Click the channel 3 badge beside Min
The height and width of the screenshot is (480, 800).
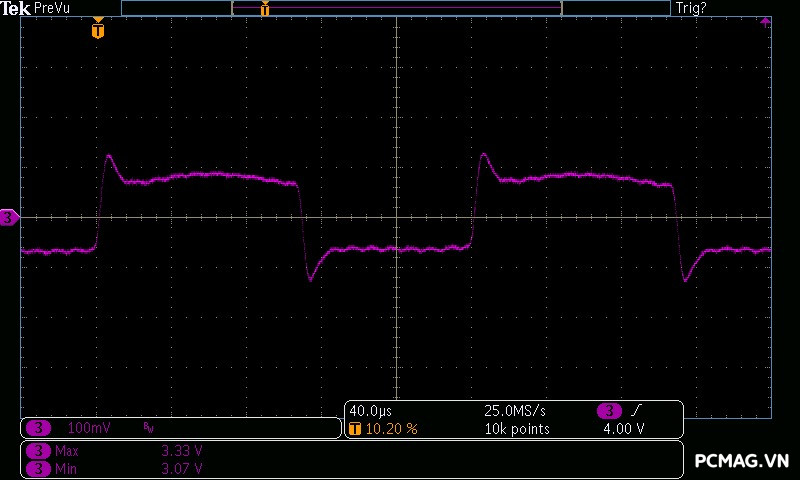[38, 468]
